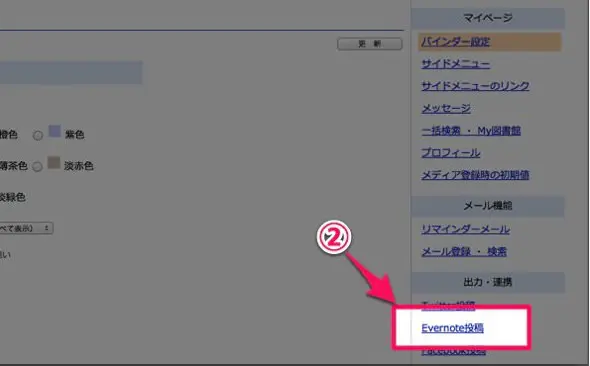This screenshot has height=366, width=590.
Task: Click the 紫色 label text
Action: pyautogui.click(x=74, y=134)
